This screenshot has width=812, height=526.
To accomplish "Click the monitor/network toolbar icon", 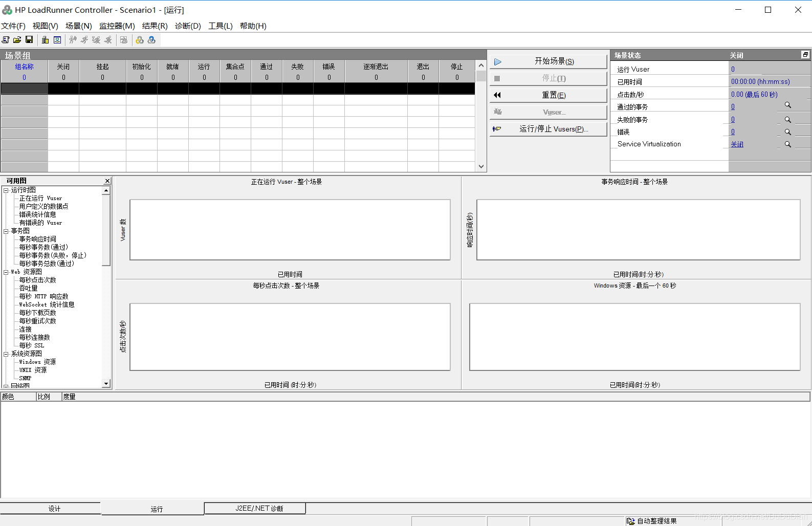I will pyautogui.click(x=57, y=40).
